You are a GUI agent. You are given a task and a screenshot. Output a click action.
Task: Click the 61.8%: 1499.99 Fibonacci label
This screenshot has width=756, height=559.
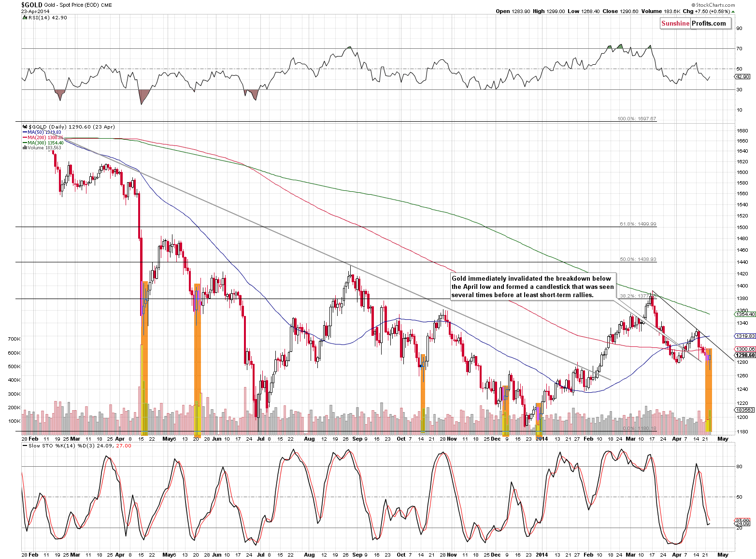click(638, 224)
